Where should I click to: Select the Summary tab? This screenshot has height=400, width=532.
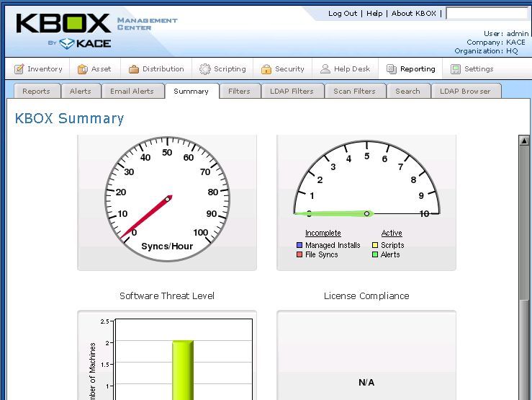(x=191, y=91)
